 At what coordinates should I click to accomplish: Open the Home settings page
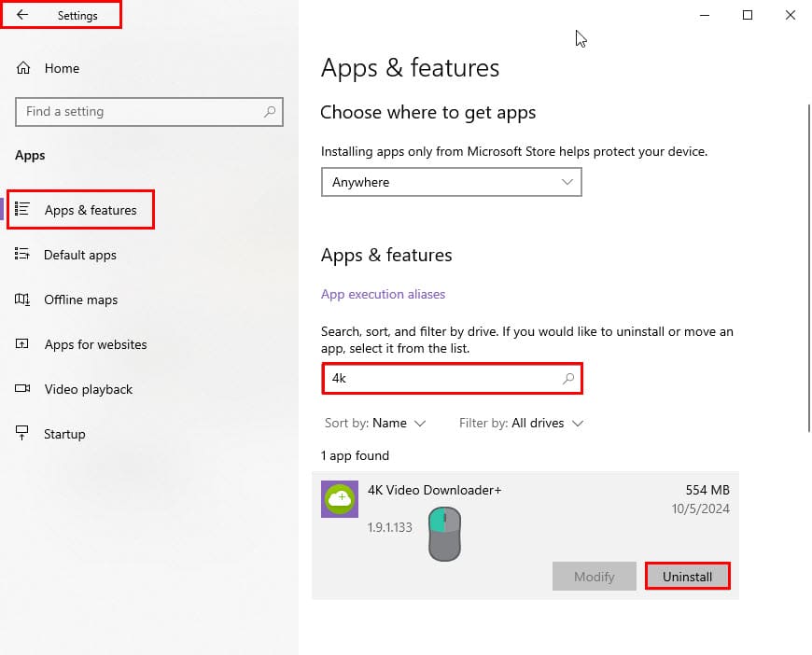coord(62,68)
